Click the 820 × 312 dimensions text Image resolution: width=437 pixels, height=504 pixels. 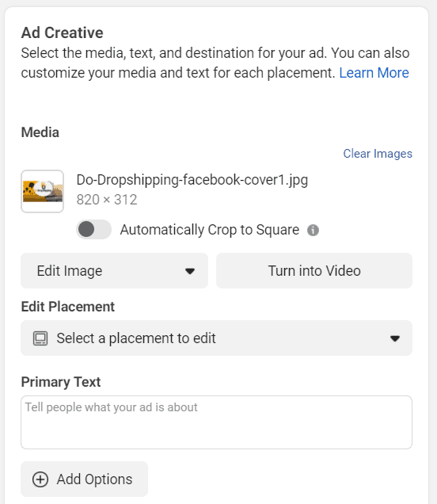pos(107,200)
